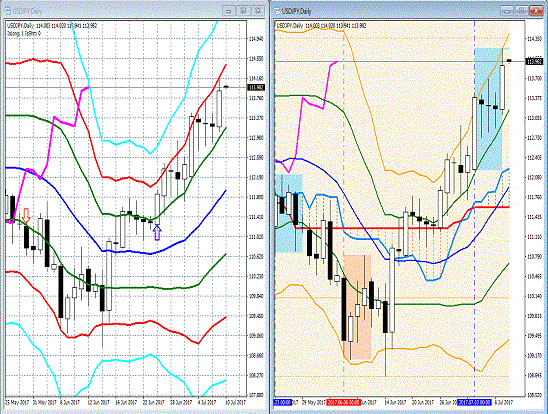Click the USDJPY,Daily OHLC header text in left chart
This screenshot has height=414, width=548.
coord(52,26)
